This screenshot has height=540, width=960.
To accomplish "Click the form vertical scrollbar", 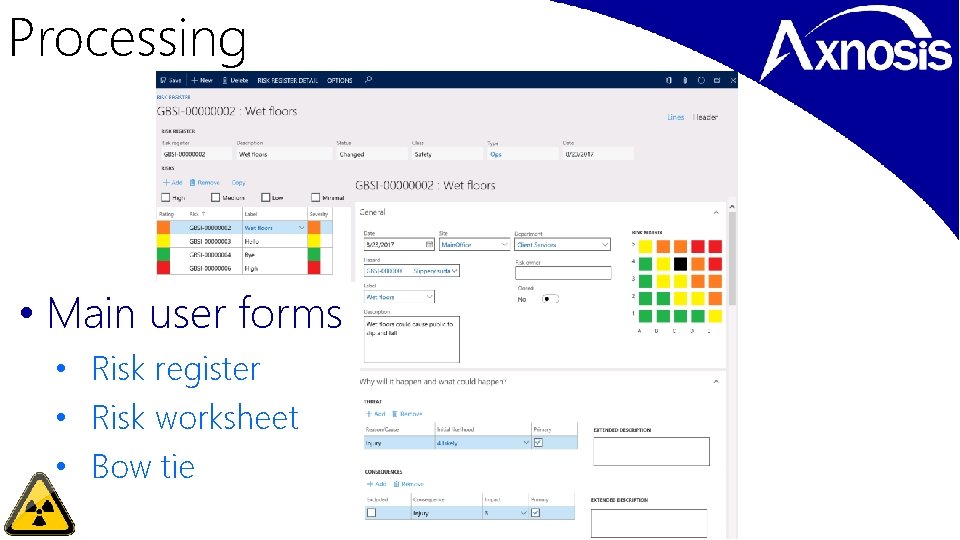I will point(732,257).
